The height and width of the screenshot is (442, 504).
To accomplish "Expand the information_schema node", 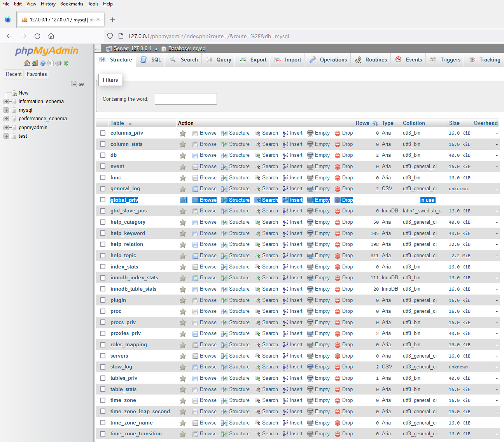I will (6, 101).
